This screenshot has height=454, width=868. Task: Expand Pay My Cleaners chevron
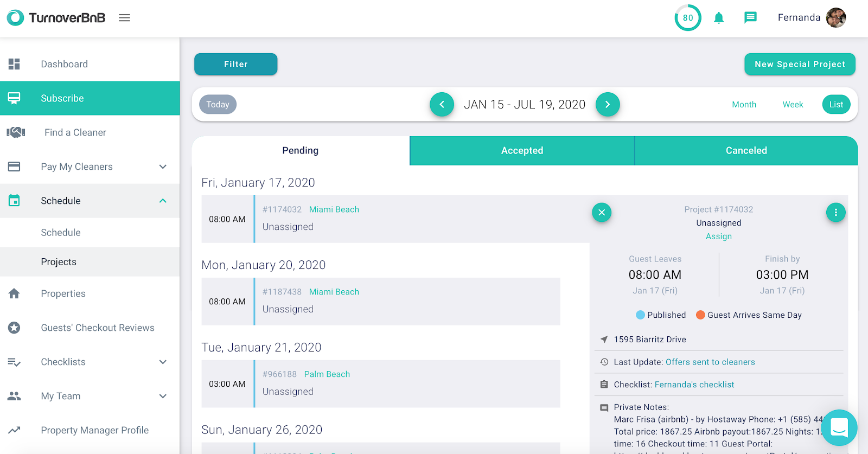[x=163, y=167]
